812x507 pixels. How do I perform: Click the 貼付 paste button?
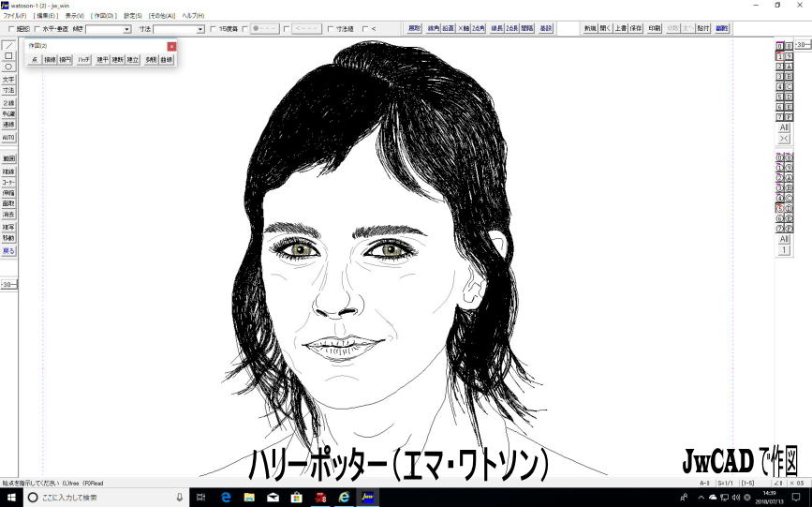(x=702, y=28)
